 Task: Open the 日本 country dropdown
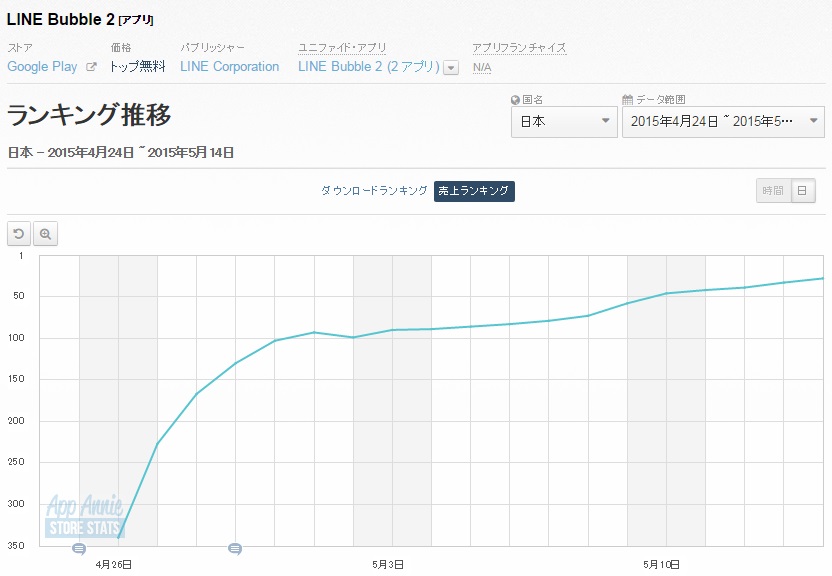point(563,122)
